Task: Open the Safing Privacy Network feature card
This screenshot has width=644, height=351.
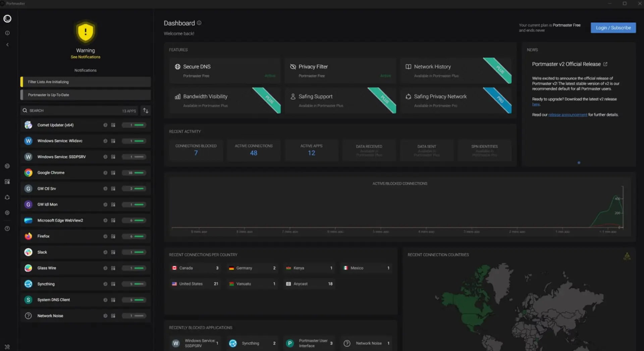Action: (456, 100)
